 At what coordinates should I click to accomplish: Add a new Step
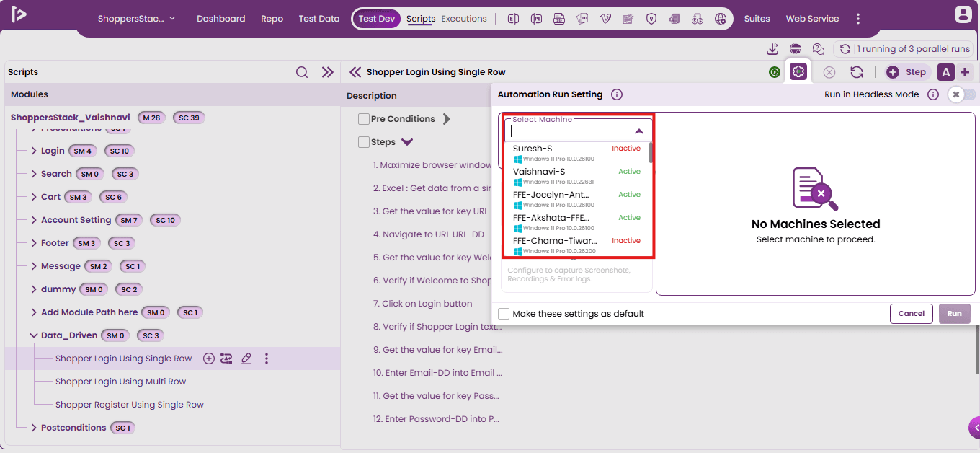click(907, 72)
